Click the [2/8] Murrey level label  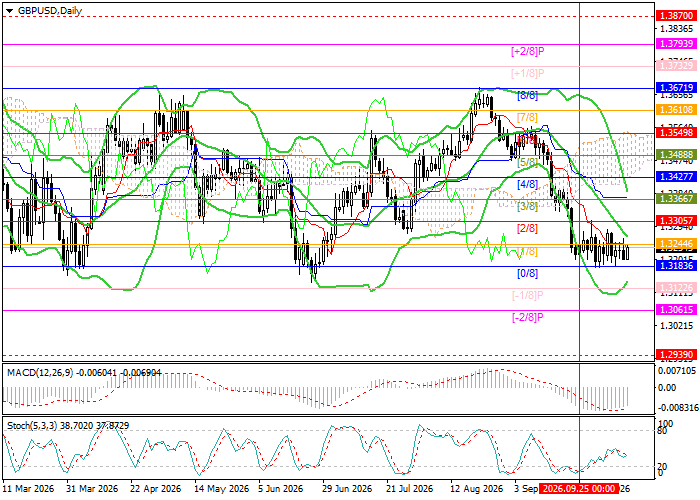(527, 229)
